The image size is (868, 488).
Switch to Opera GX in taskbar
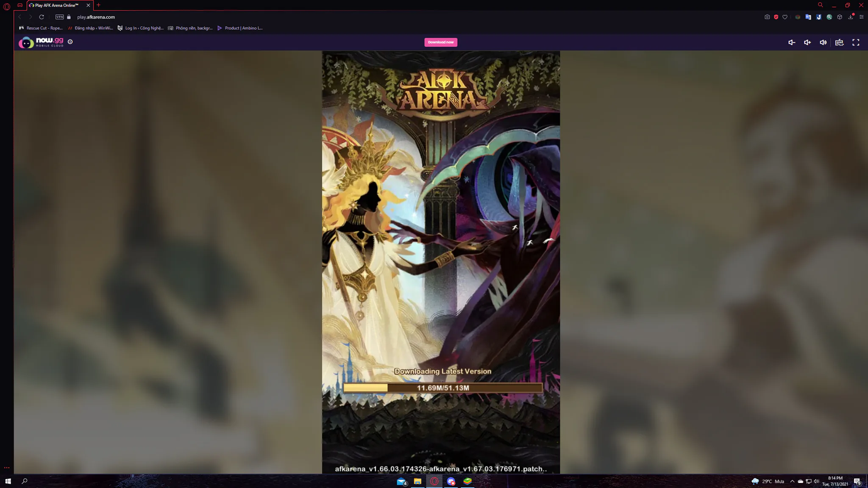tap(434, 481)
